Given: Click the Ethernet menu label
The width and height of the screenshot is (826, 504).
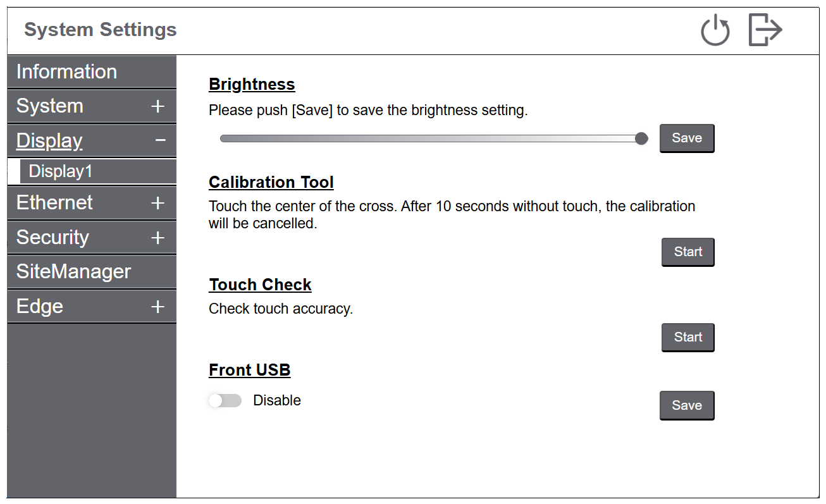Looking at the screenshot, I should [54, 203].
